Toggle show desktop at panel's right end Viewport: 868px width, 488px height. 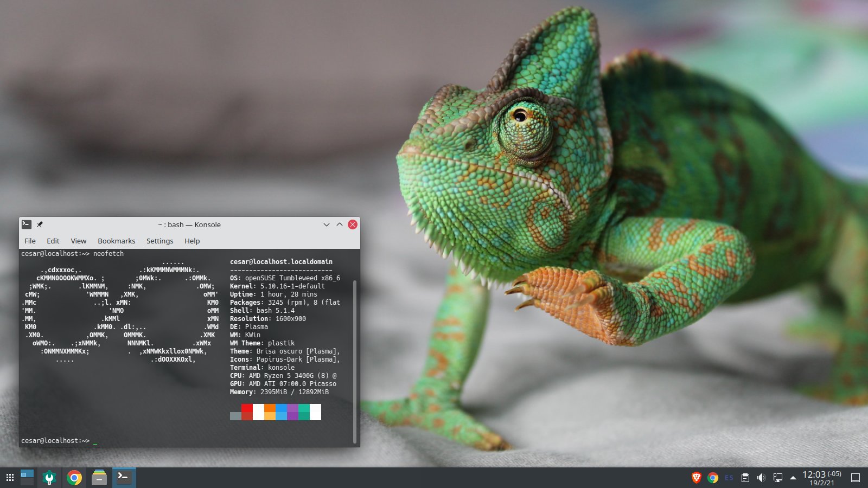pos(856,478)
